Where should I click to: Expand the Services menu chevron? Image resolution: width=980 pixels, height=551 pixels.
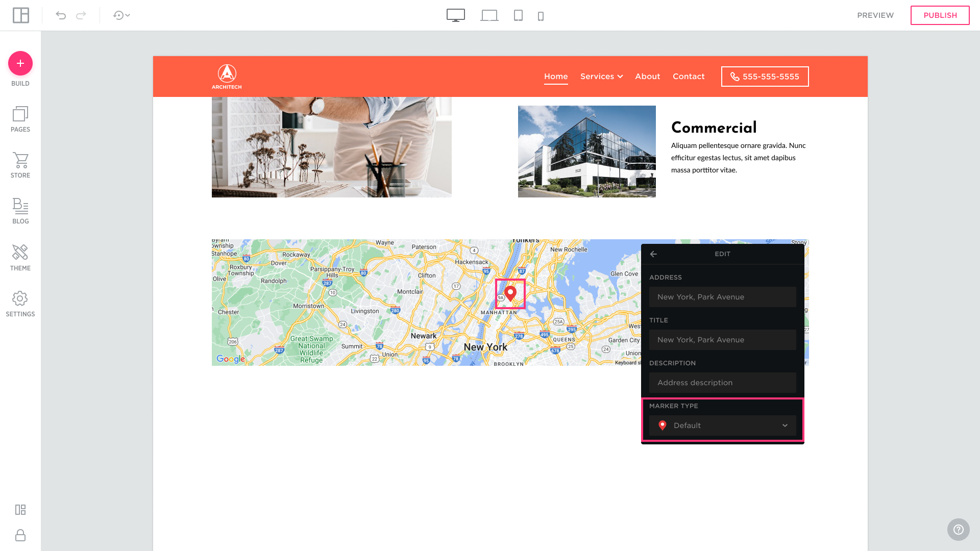click(620, 77)
